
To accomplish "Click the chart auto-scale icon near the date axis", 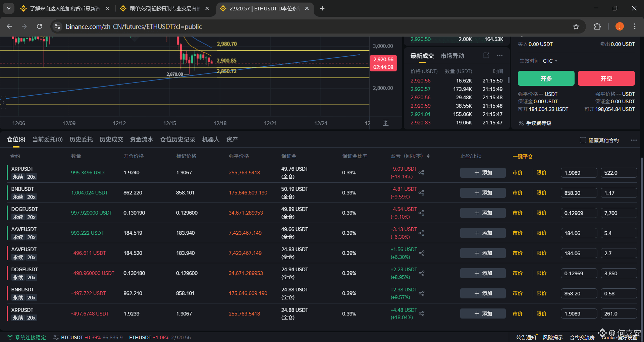I will (x=386, y=123).
